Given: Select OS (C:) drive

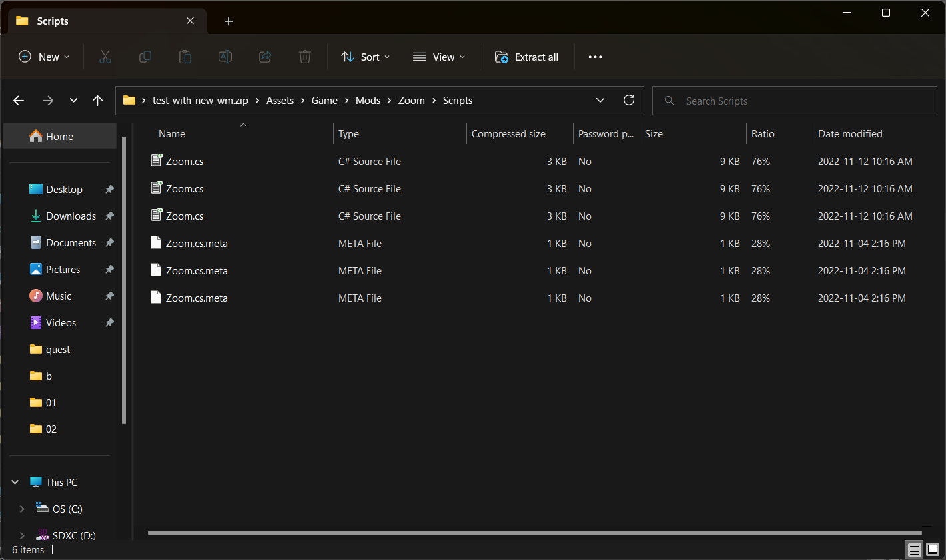Looking at the screenshot, I should pyautogui.click(x=67, y=509).
